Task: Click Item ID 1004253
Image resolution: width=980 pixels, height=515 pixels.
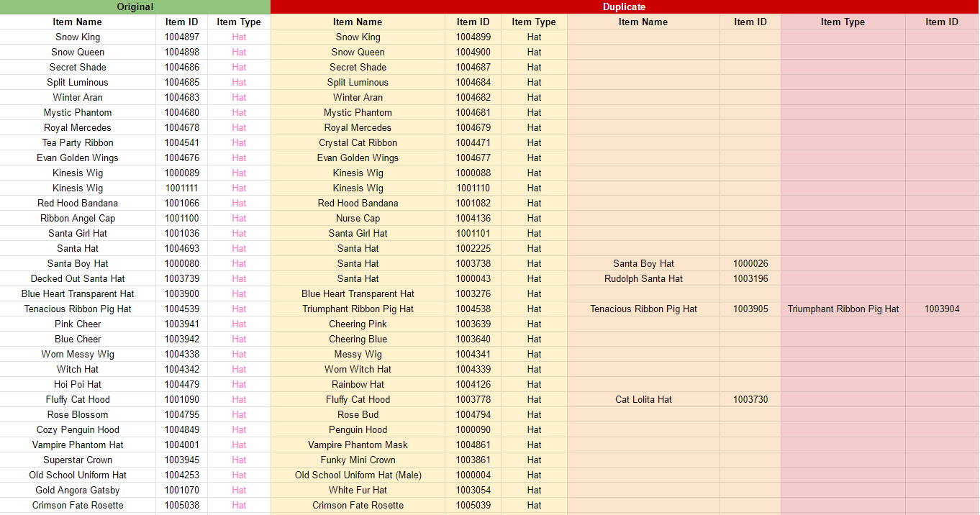Action: pyautogui.click(x=181, y=475)
